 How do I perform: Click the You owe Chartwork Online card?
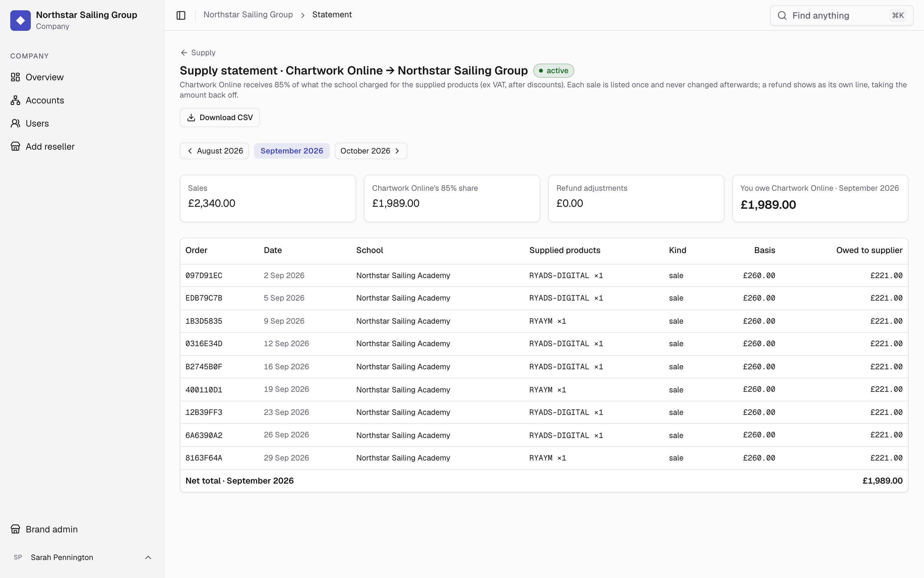click(x=820, y=198)
